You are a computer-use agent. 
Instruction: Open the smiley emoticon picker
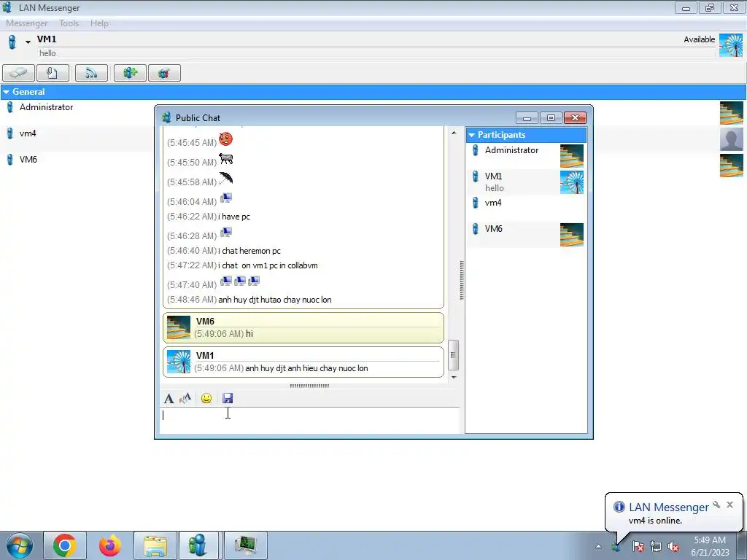point(206,399)
